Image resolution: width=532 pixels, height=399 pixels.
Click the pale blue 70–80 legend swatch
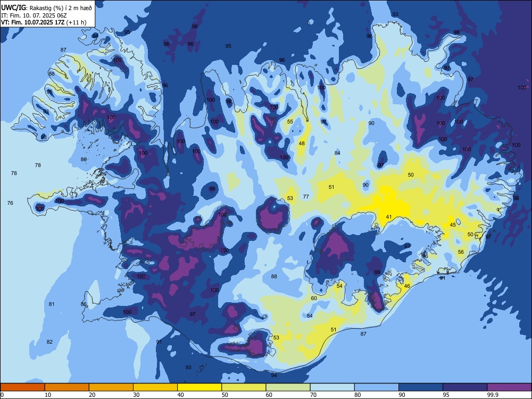(332, 387)
